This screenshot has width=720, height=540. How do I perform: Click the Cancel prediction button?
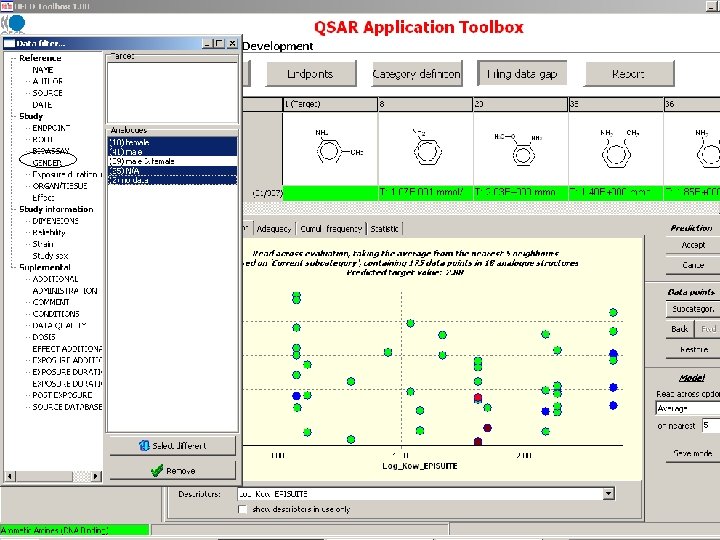tap(693, 265)
